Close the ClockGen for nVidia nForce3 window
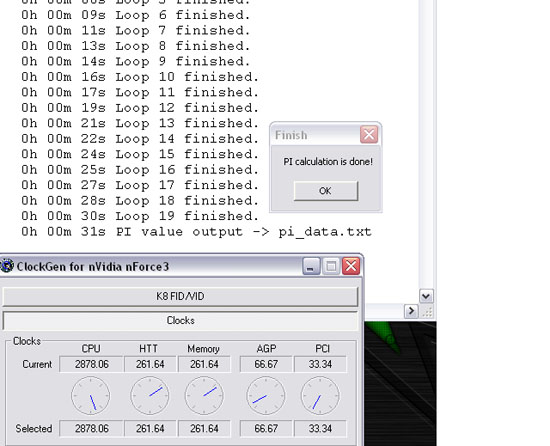This screenshot has height=446, width=550. click(x=351, y=266)
